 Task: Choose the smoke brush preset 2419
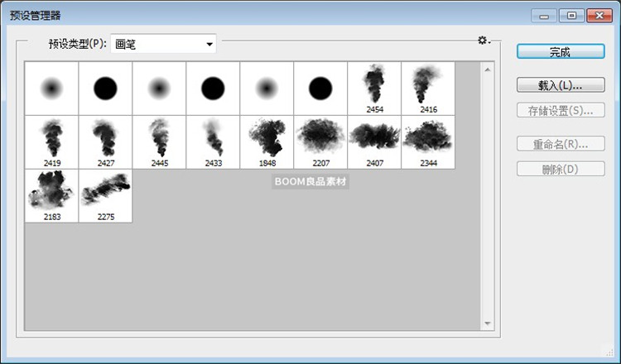point(51,141)
